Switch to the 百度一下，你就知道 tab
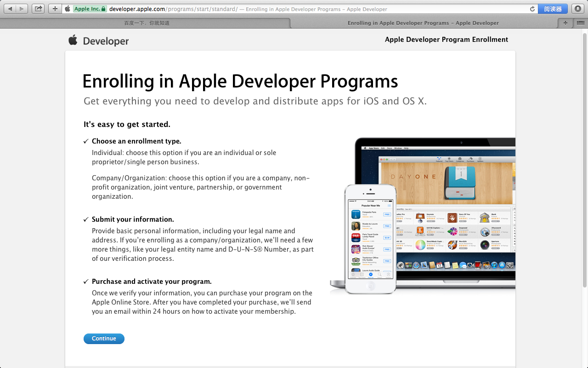The image size is (588, 368). (x=146, y=23)
